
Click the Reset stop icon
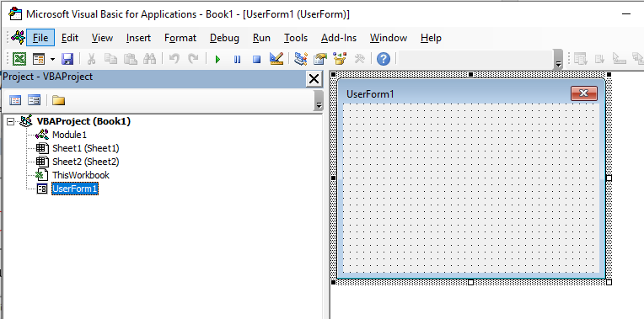click(x=257, y=60)
